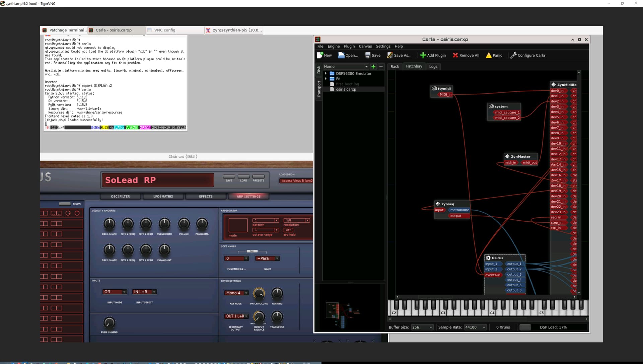Viewport: 643px width, 364px height.
Task: Open the arpeggiator resolution 1/8 dropdown
Action: [296, 220]
